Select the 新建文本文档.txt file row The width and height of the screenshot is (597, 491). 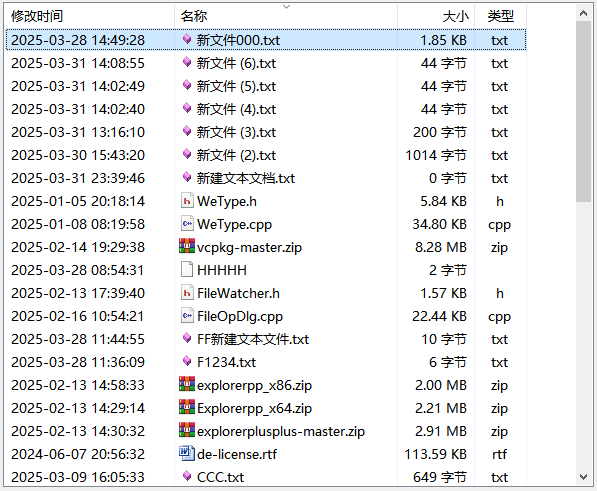pyautogui.click(x=266, y=178)
